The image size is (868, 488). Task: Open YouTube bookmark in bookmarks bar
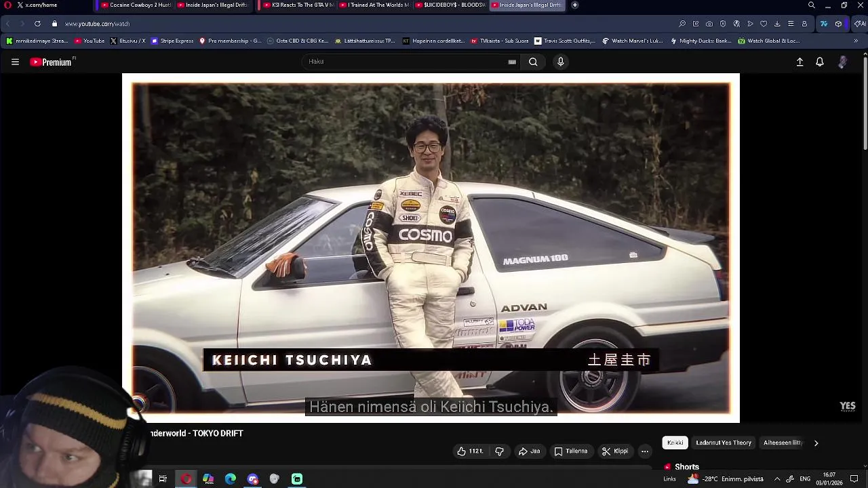[90, 41]
